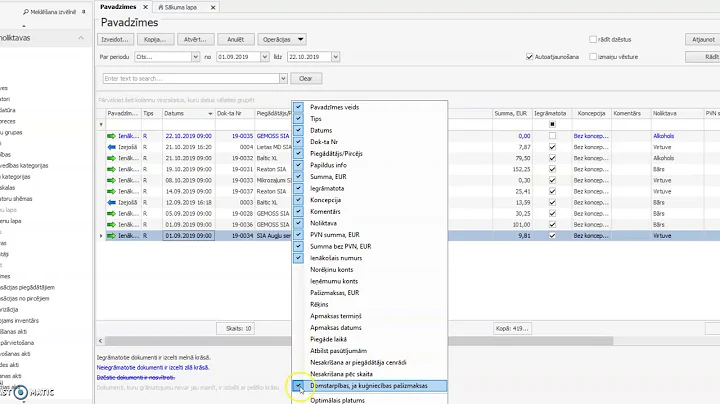Viewport: 720px width, 404px height.
Task: Click the green incoming arrow on GEMOSS 19-0035 row
Action: click(111, 136)
